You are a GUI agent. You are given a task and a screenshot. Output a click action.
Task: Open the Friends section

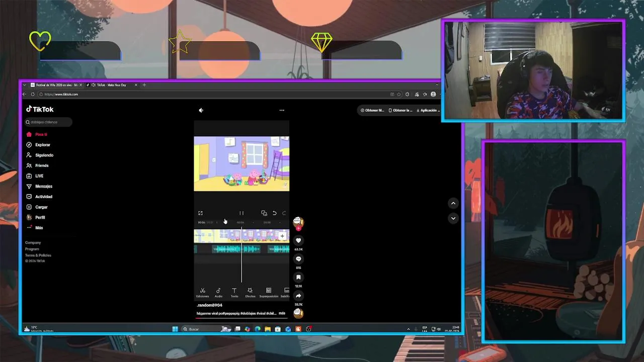[x=38, y=165]
